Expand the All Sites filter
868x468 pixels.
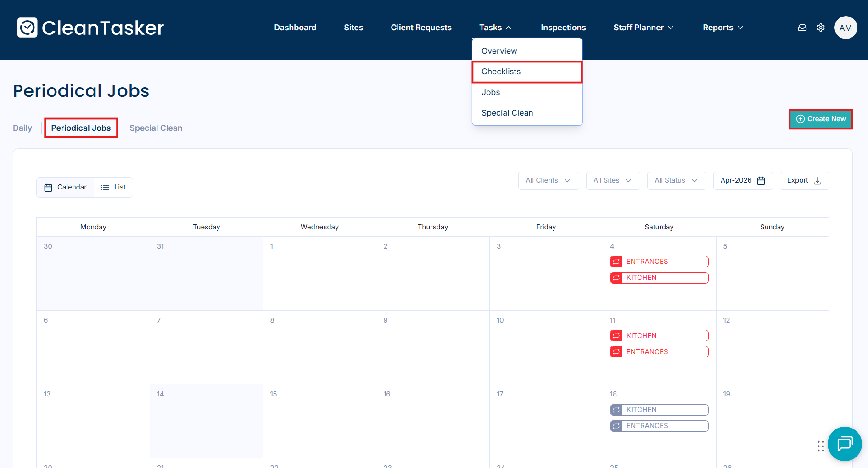pos(612,180)
